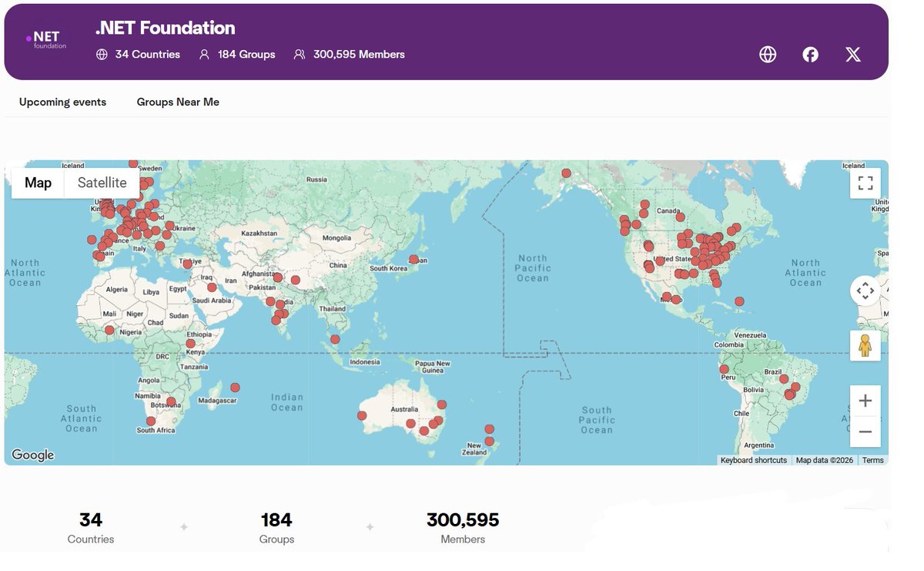Select the group marker in Peru

(x=724, y=369)
